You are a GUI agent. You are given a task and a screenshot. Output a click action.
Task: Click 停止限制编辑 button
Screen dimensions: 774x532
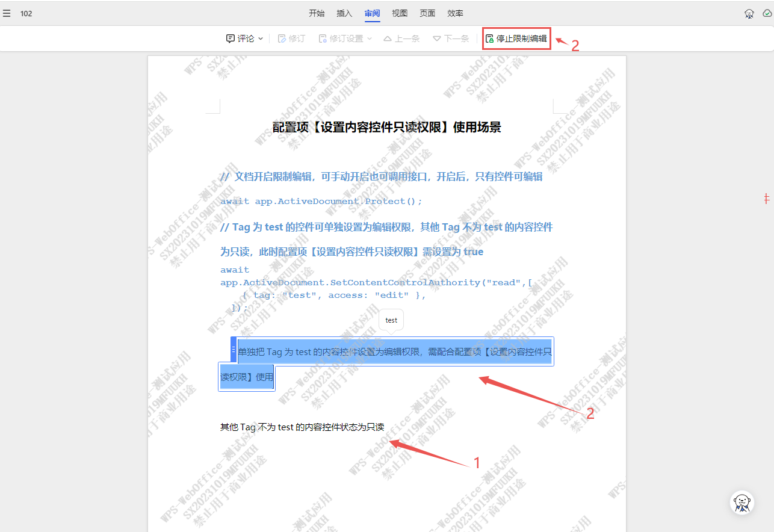[x=516, y=39]
